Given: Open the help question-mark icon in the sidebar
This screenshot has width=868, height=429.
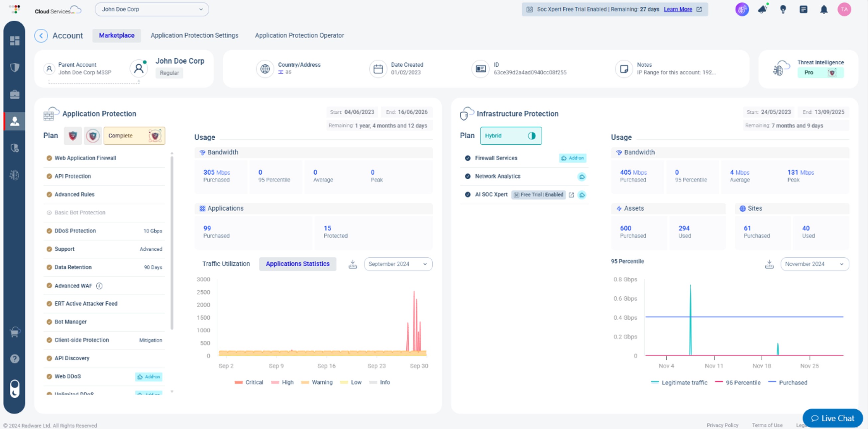Looking at the screenshot, I should coord(15,358).
